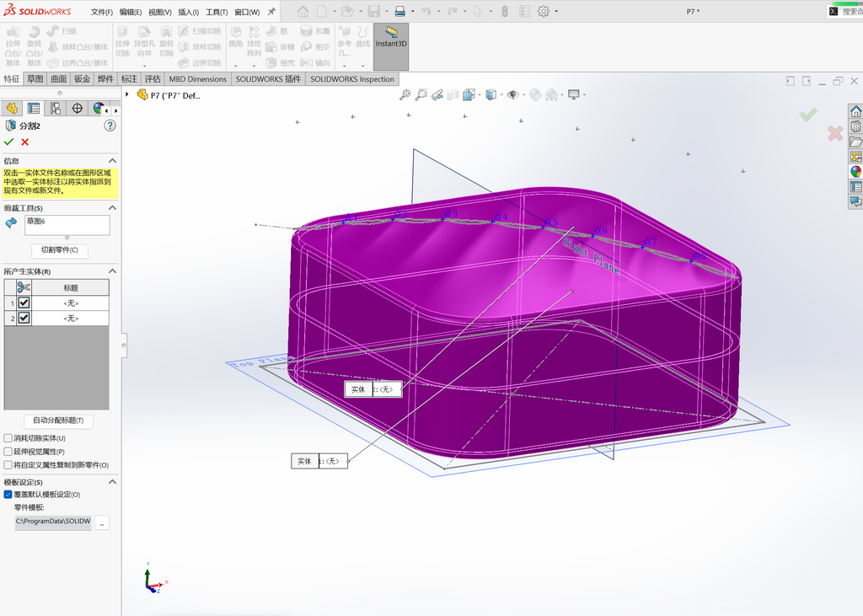
Task: Open the DimXpertManager crosshair tab
Action: click(77, 109)
